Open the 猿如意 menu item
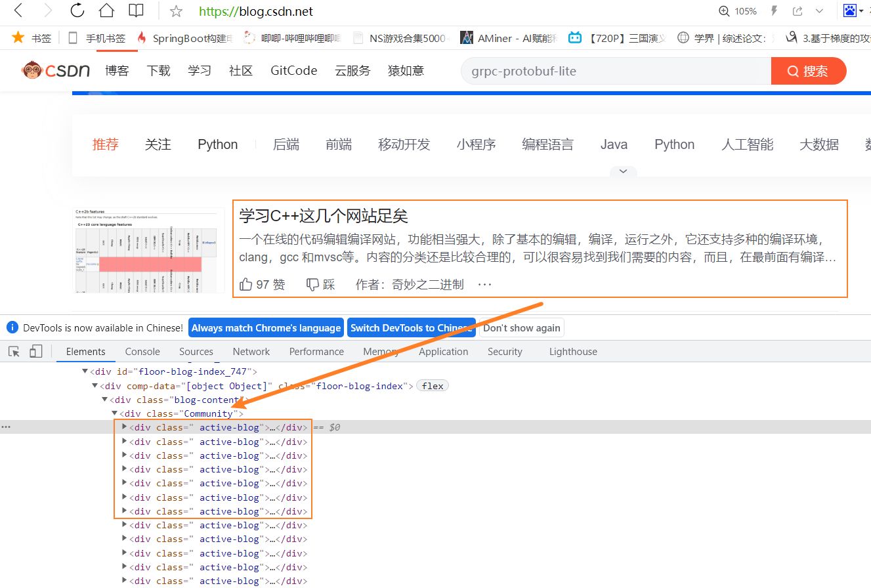 (x=406, y=71)
